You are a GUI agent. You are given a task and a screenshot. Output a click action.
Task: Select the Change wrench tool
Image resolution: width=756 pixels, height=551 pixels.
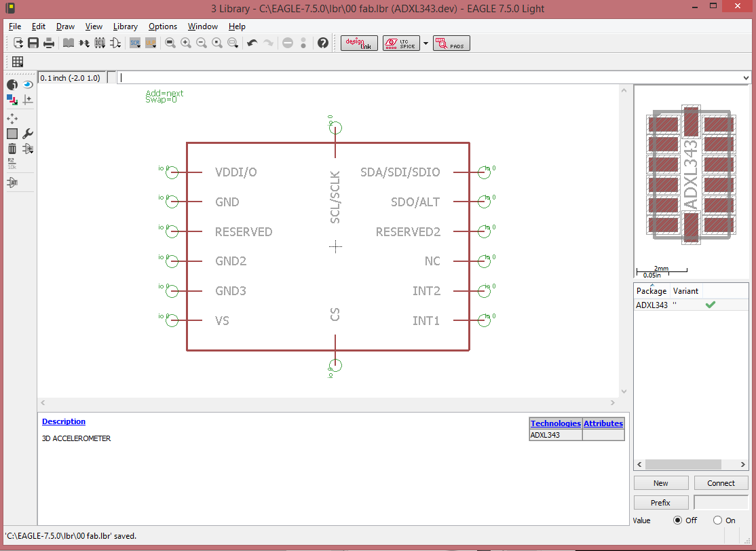click(x=28, y=134)
